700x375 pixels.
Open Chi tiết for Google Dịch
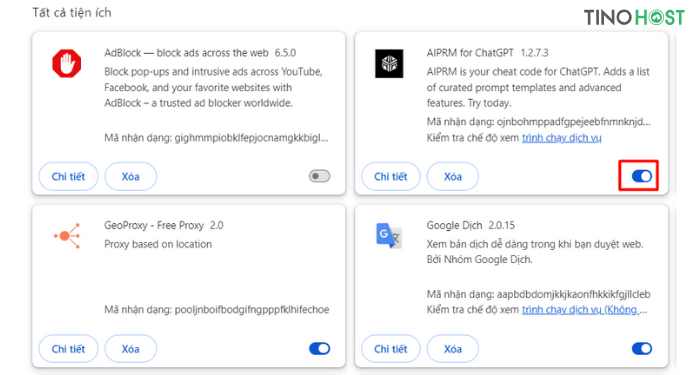(x=391, y=349)
